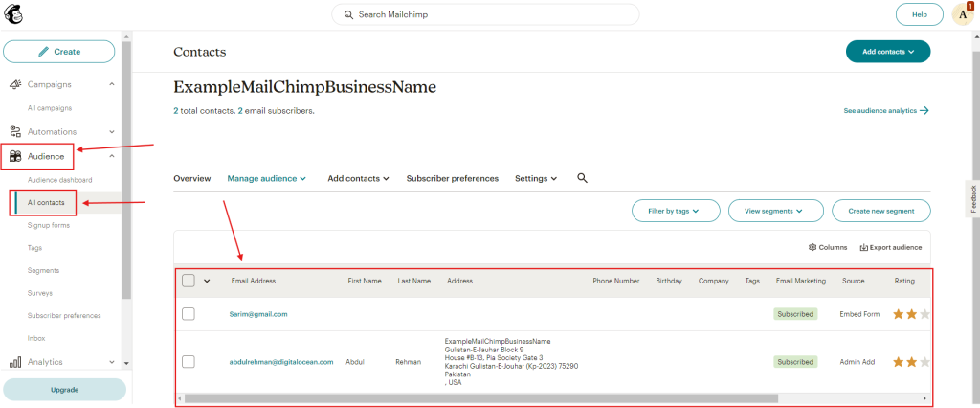Screen dimensions: 980x408
Task: Click the Audience people icon
Action: pos(16,156)
